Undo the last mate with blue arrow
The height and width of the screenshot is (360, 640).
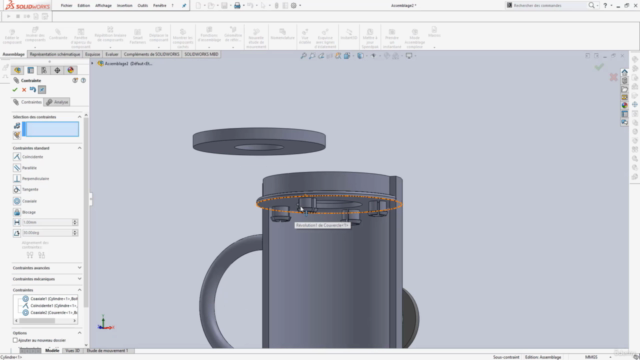tap(33, 90)
